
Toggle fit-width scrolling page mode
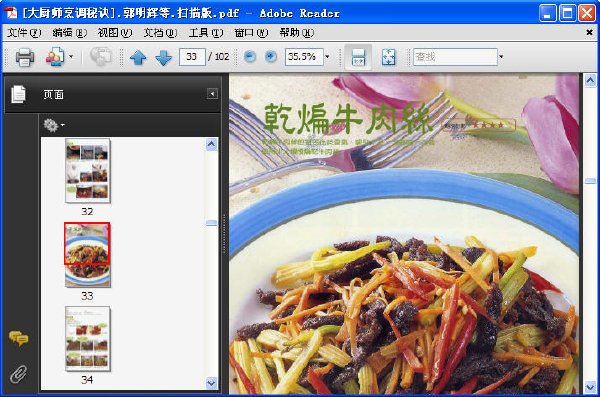point(359,57)
